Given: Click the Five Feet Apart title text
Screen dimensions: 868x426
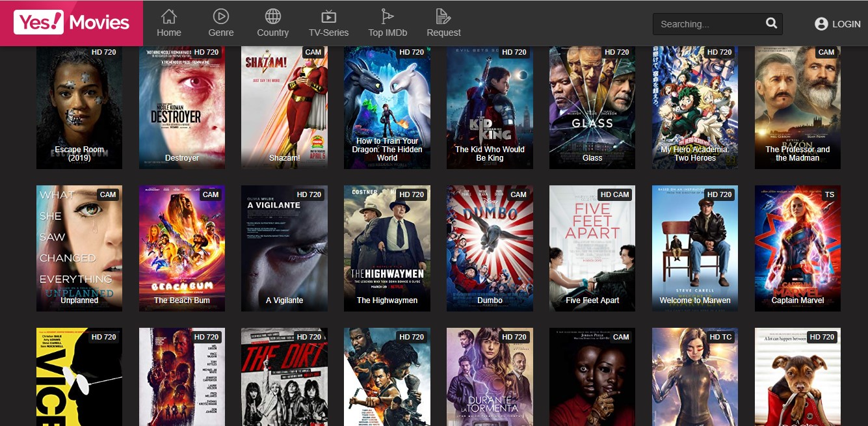Looking at the screenshot, I should pos(592,300).
